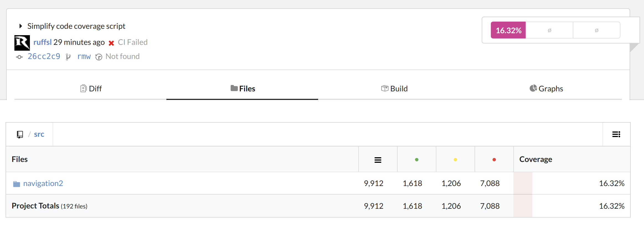Click the Build package icon
The width and height of the screenshot is (644, 227).
click(385, 88)
